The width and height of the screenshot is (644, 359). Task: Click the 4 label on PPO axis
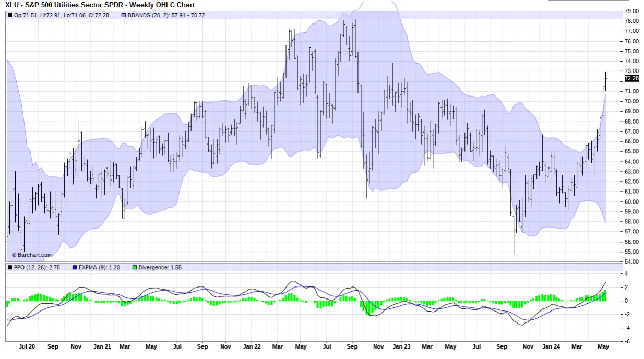[x=627, y=274]
